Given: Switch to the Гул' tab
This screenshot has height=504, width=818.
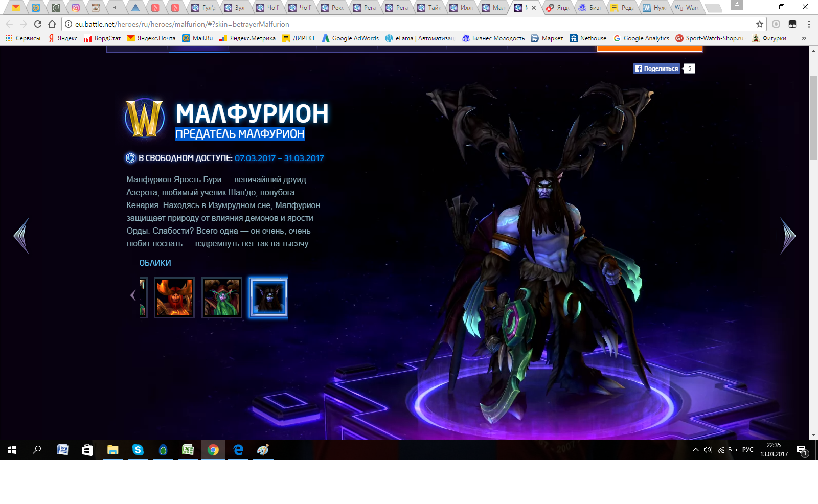Looking at the screenshot, I should (x=203, y=8).
